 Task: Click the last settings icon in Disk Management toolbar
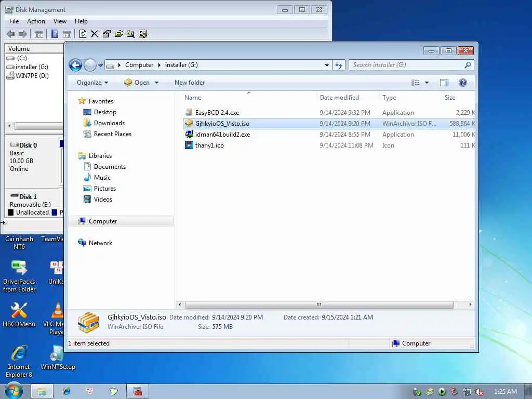143,34
